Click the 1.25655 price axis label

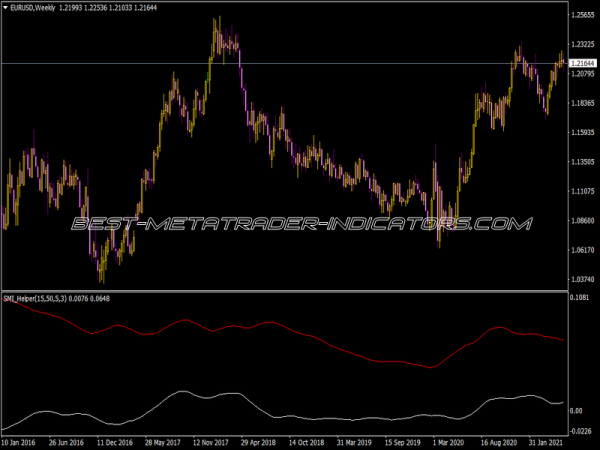pos(582,15)
